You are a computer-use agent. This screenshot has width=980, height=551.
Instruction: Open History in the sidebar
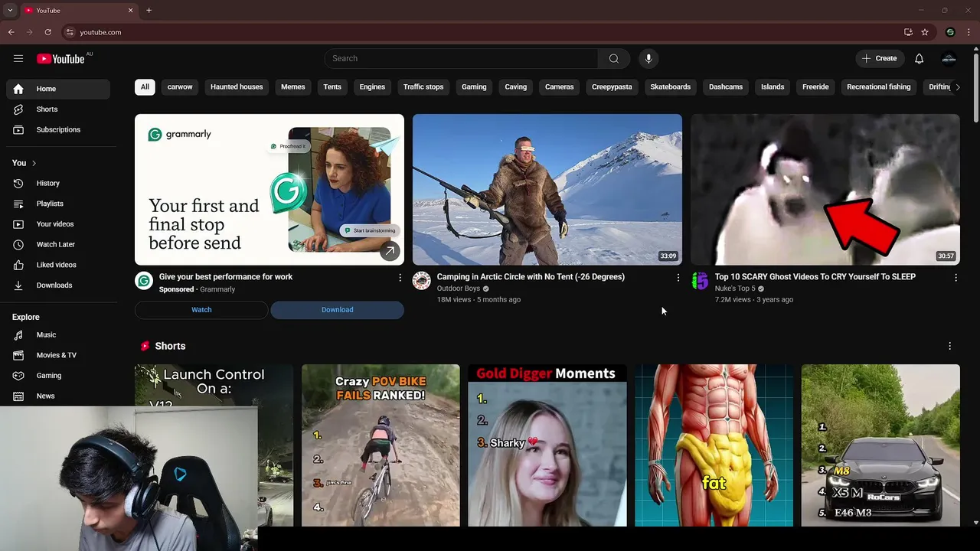pos(58,183)
